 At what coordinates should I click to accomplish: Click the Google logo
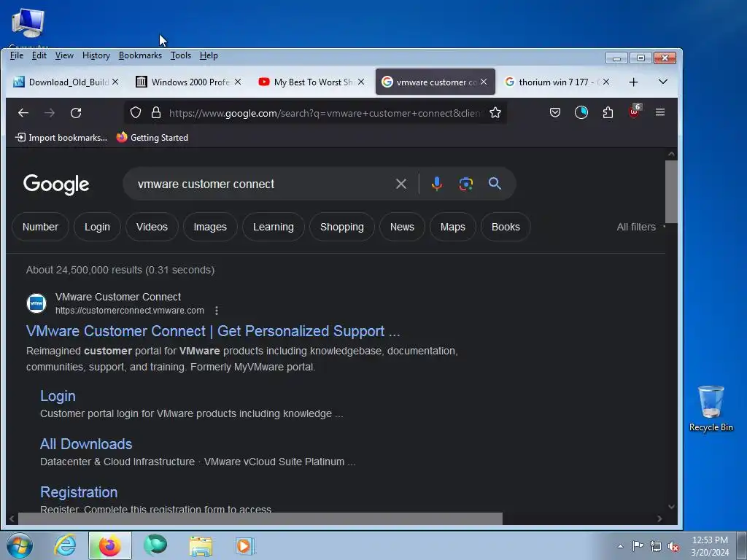[56, 184]
